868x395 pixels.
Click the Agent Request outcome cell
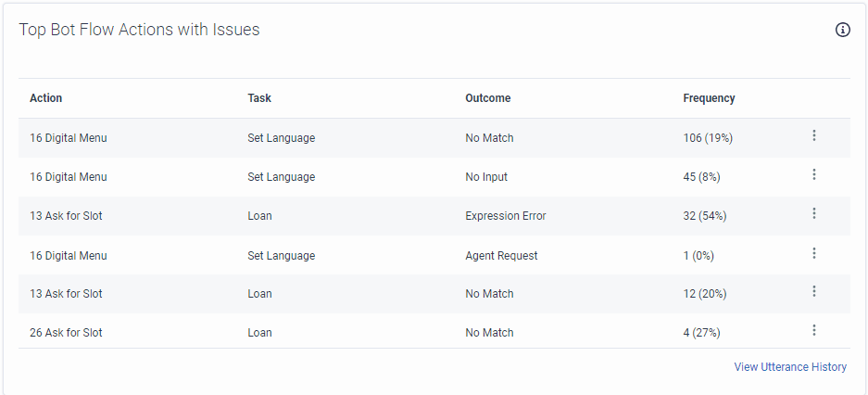[x=501, y=255]
